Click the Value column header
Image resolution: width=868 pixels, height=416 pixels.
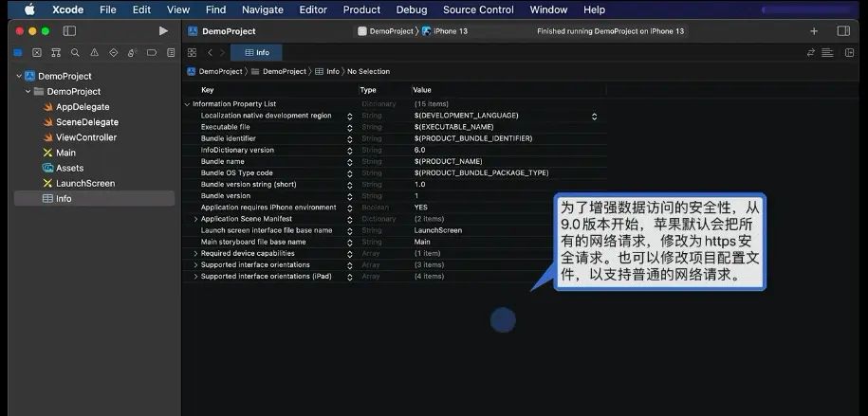point(422,90)
